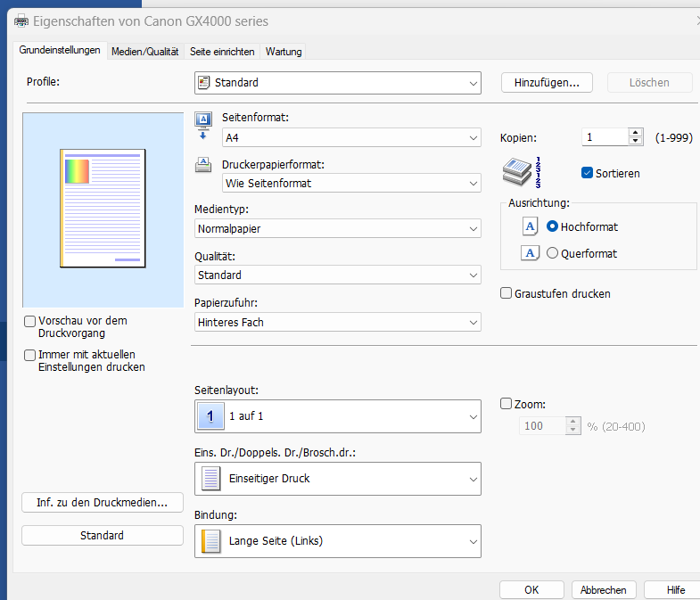700x600 pixels.
Task: Click the Einseitiger Druck page icon
Action: pyautogui.click(x=210, y=479)
